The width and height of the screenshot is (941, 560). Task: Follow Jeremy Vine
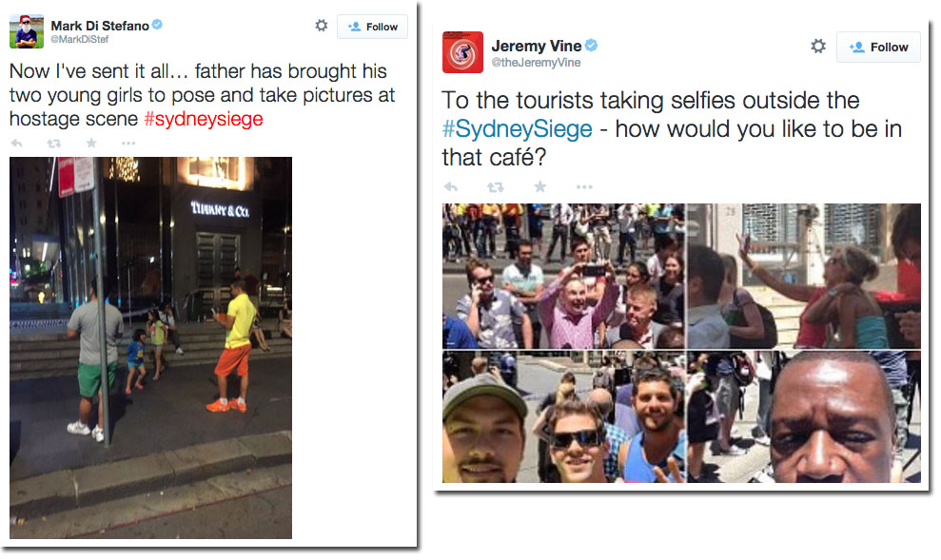coord(878,48)
